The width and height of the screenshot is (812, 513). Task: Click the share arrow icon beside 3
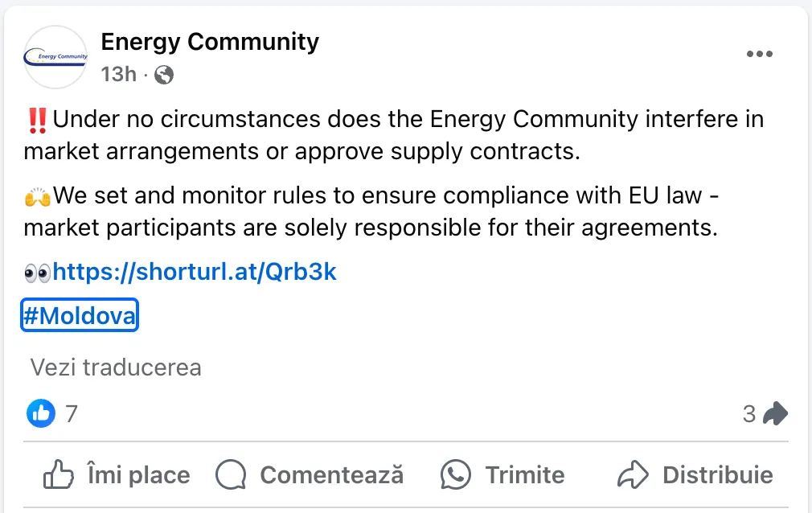[x=775, y=413]
